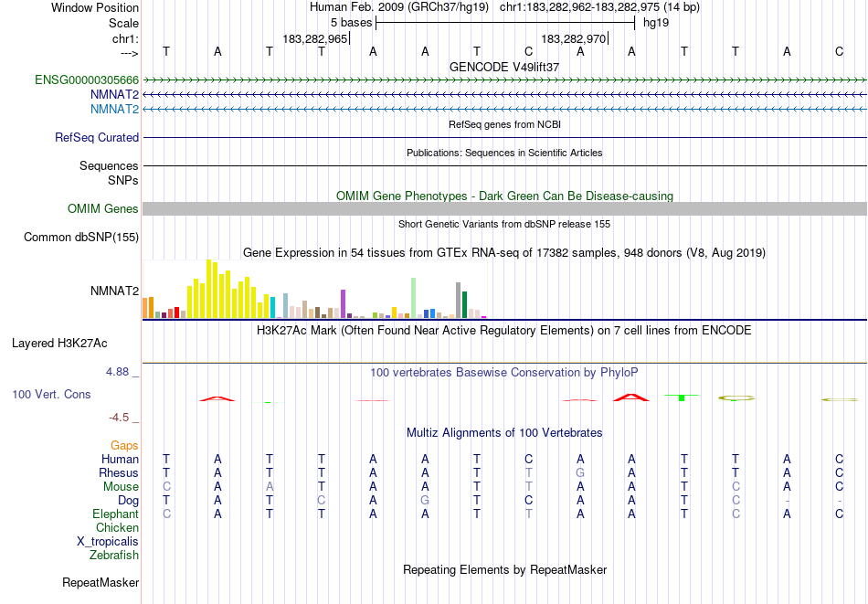Screen dimensions: 868x604
Task: Select the X_tropicalis species row label
Action: tap(108, 542)
